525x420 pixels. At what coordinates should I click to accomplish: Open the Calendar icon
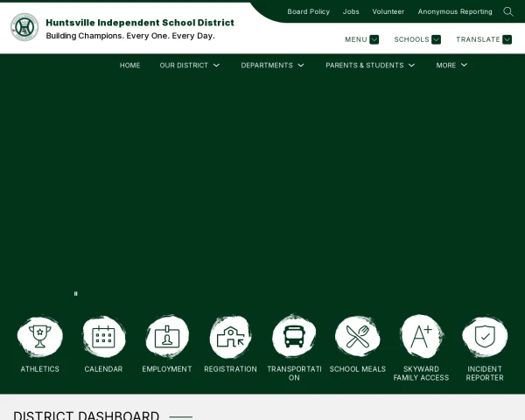[x=103, y=337]
